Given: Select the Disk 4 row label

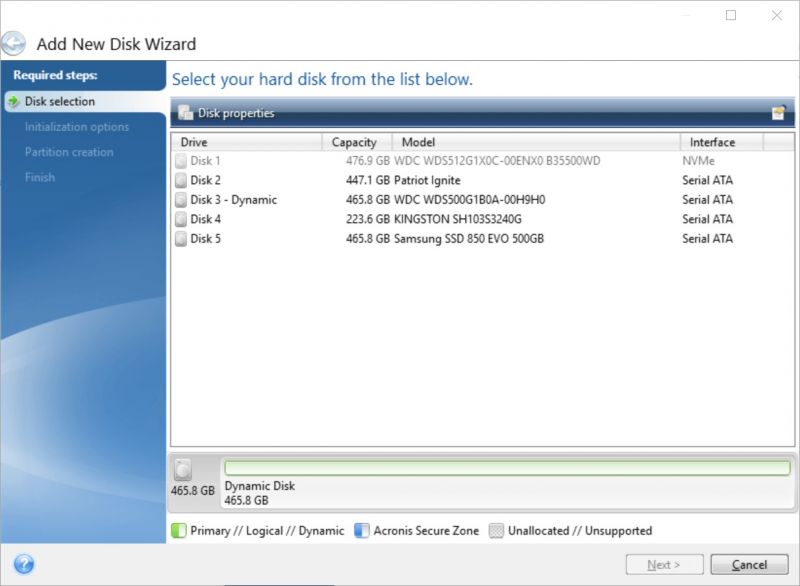Looking at the screenshot, I should coord(206,219).
